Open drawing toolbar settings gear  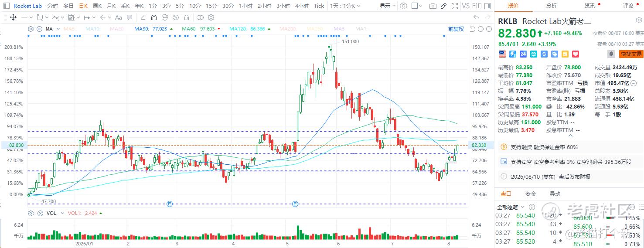(x=211, y=17)
